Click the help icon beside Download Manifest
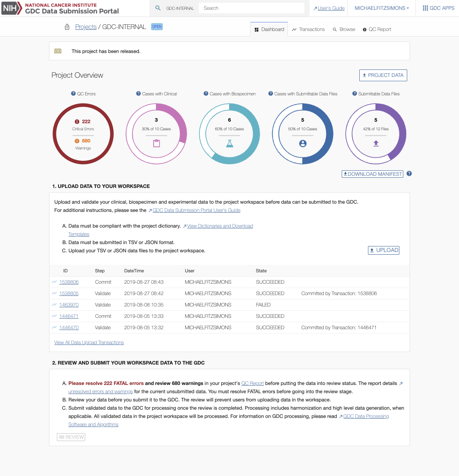Screen dimensions: 459x476 409,174
